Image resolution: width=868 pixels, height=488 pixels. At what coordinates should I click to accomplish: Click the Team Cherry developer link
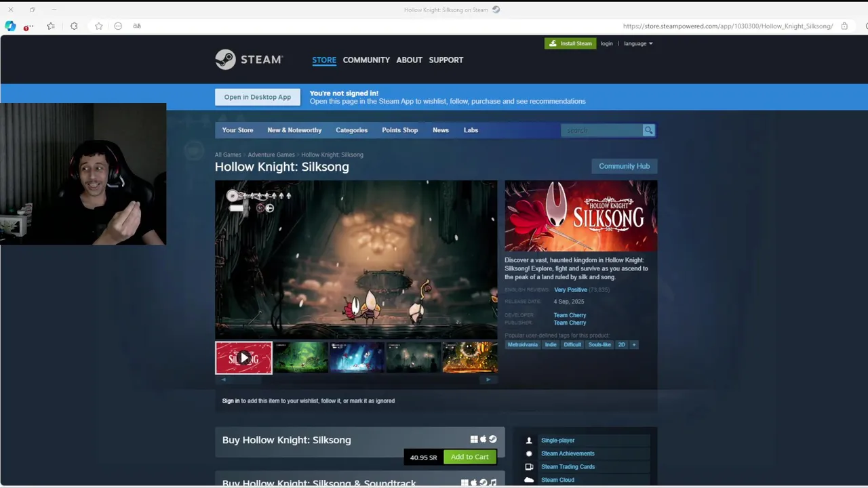pyautogui.click(x=570, y=315)
